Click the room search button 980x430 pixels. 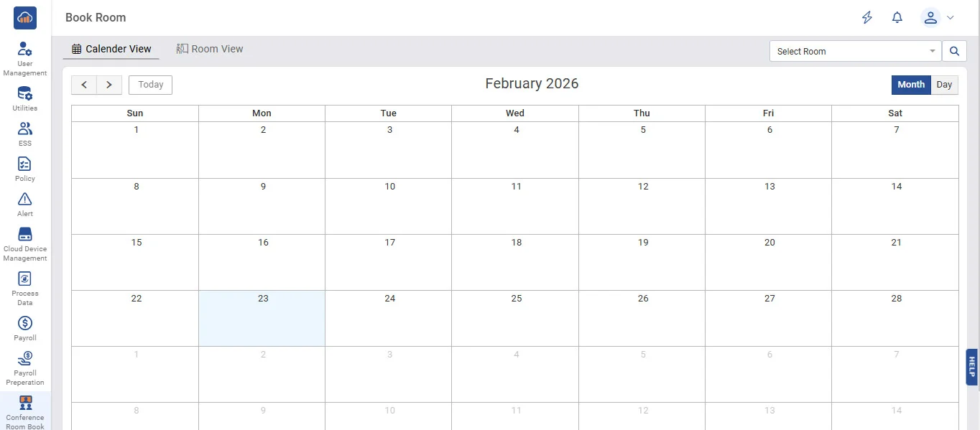click(954, 51)
